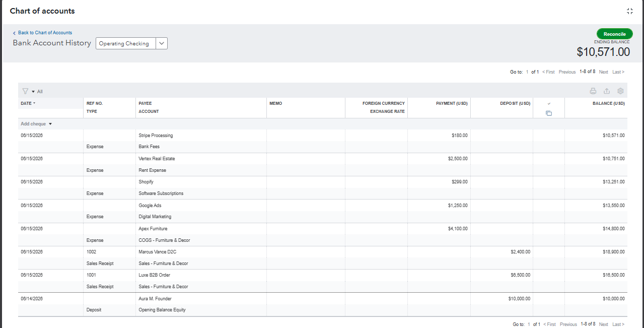
Task: Click the bottom pagination Last link
Action: click(618, 324)
